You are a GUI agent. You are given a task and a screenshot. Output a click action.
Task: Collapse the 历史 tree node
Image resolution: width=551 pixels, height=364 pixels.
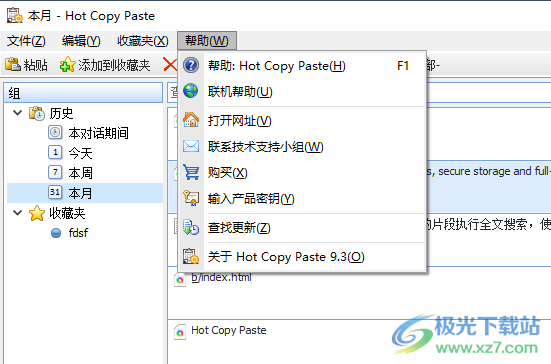[x=18, y=113]
